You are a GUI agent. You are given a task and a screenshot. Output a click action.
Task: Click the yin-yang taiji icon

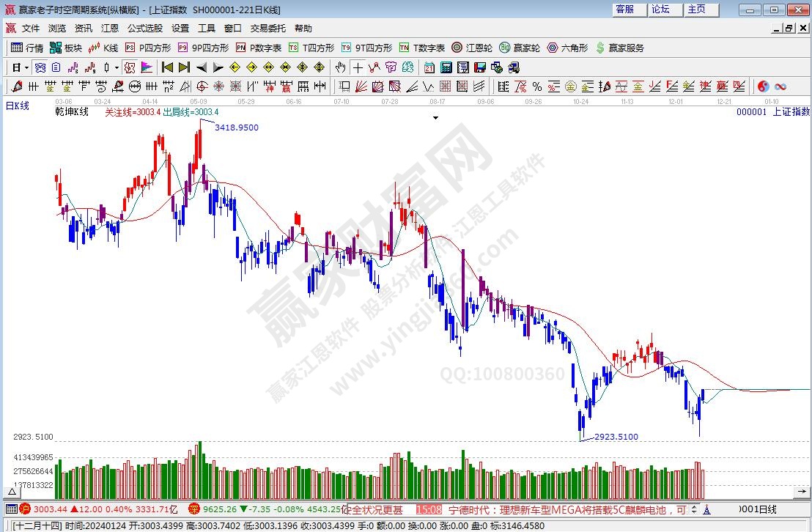[x=763, y=86]
